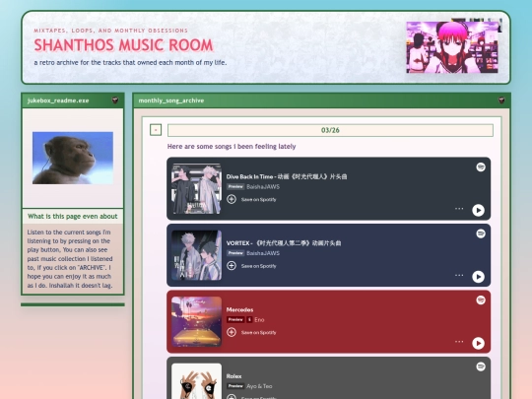Click the monthly_song_archive title text

[171, 100]
